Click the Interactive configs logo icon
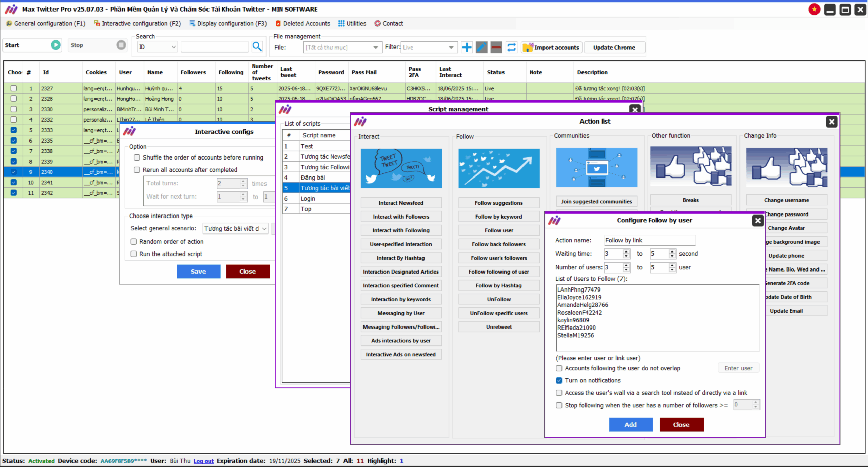The height and width of the screenshot is (467, 868). click(130, 131)
